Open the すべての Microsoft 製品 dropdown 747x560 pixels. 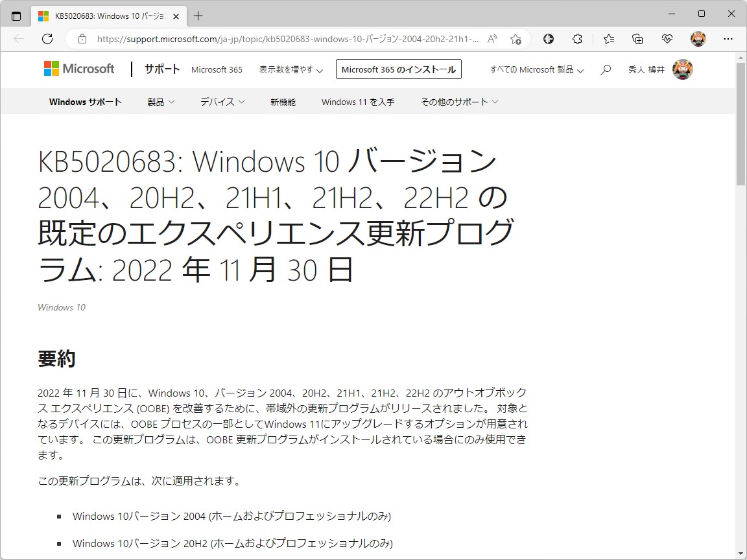tap(536, 69)
